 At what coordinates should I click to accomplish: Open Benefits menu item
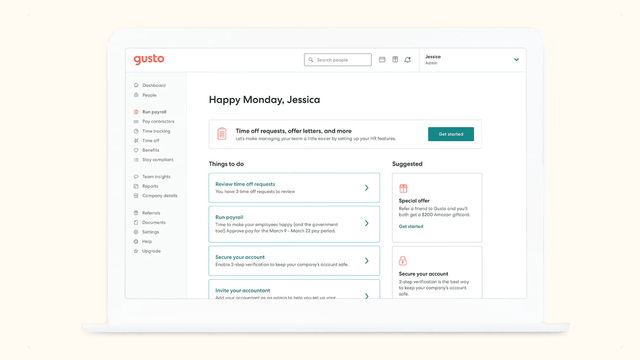click(151, 150)
